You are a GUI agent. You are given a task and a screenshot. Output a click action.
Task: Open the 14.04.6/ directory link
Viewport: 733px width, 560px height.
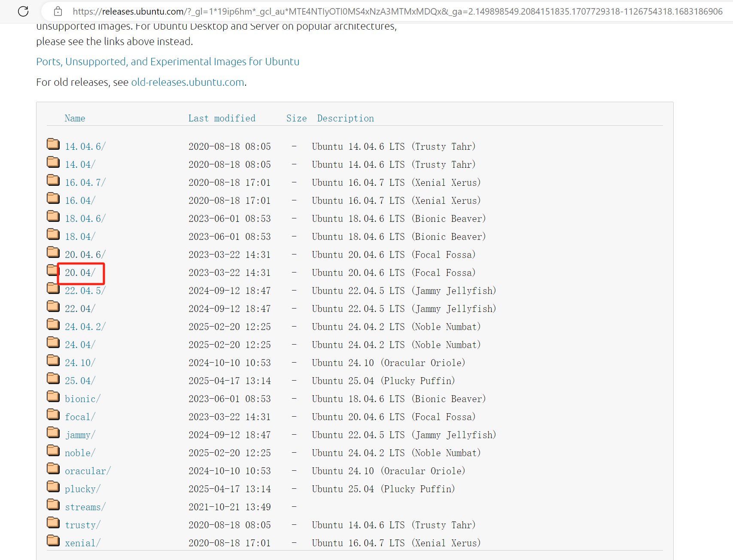coord(85,147)
